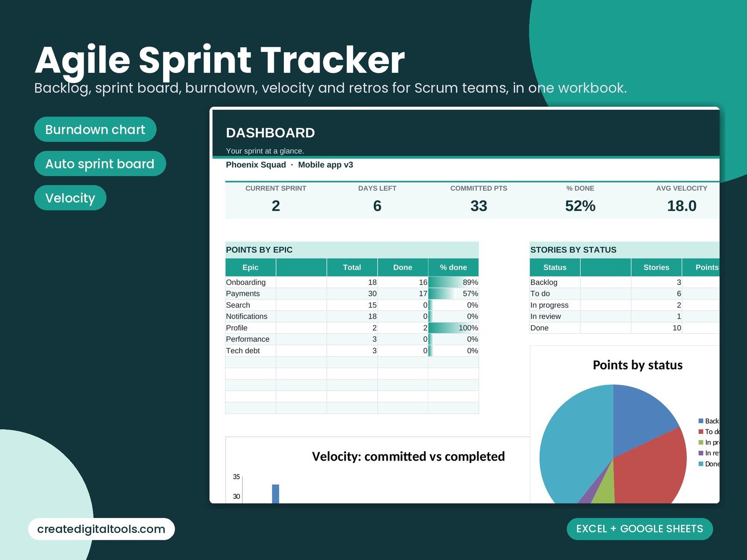Click the 100% progress bar for Profile
This screenshot has height=560, width=747.
coord(453,328)
